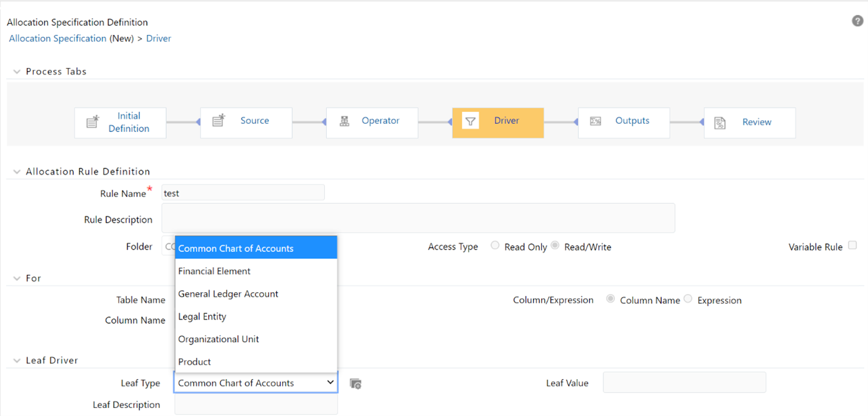Screen dimensions: 868x416
Task: Open the Driver breadcrumb link
Action: (x=159, y=38)
